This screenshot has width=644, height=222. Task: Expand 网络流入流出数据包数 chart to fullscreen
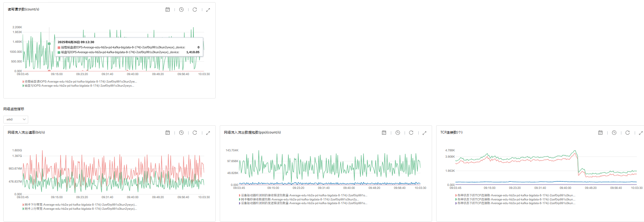tap(424, 133)
